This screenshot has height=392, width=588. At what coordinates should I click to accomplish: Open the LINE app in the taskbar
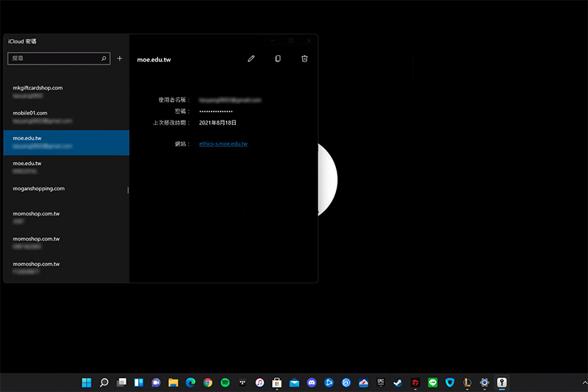point(433,382)
